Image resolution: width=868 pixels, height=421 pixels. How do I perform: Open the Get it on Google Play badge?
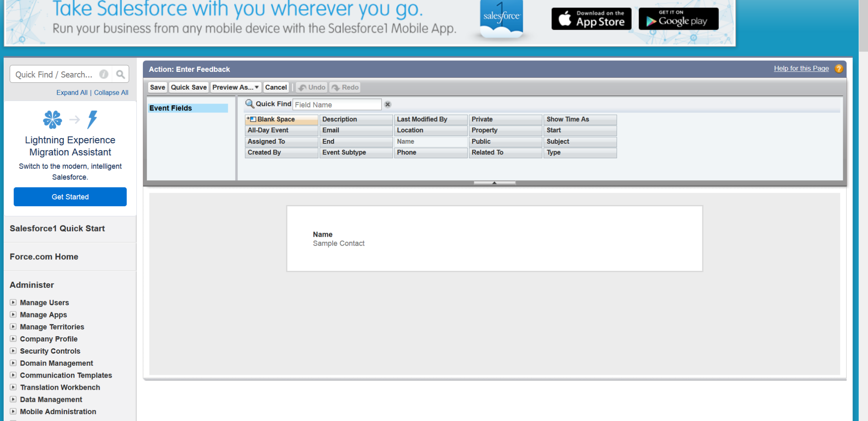click(678, 19)
